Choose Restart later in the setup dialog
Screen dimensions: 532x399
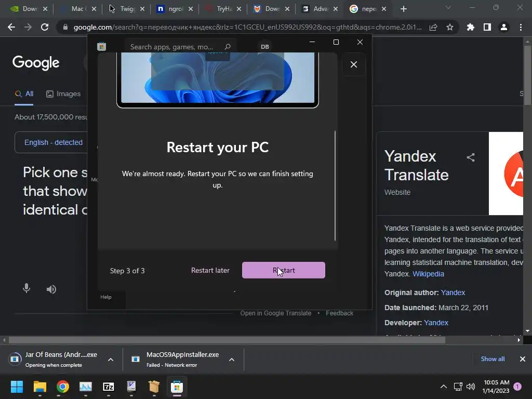(210, 270)
